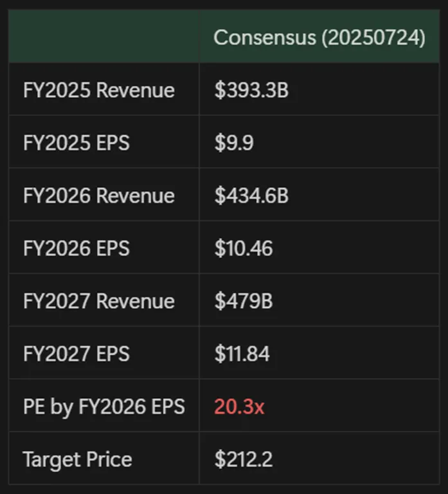448x494 pixels.
Task: Click the $9.9 EPS value
Action: 234,143
